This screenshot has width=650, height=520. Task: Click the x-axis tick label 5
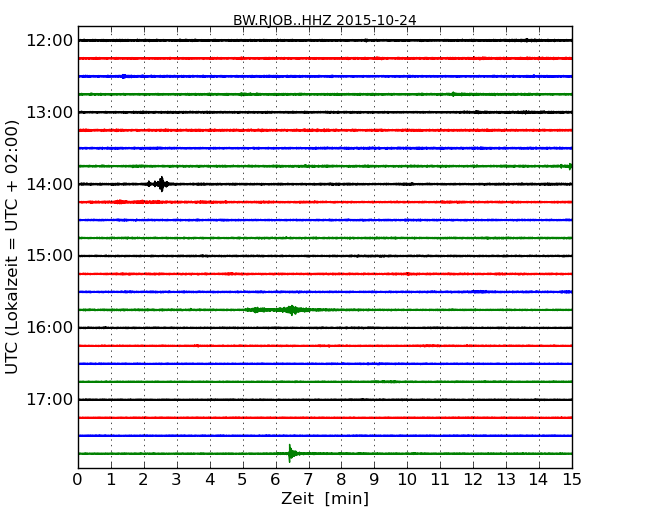tap(243, 480)
